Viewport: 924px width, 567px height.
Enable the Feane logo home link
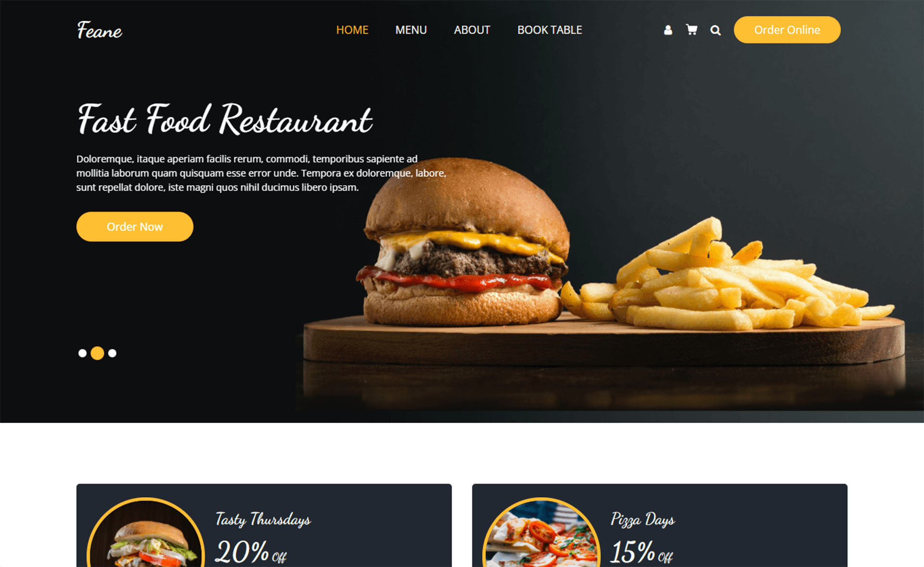[100, 30]
